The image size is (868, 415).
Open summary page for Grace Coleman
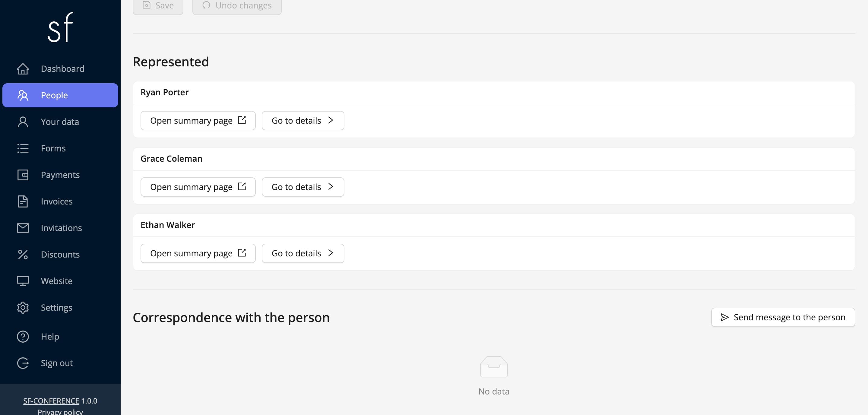(x=198, y=187)
